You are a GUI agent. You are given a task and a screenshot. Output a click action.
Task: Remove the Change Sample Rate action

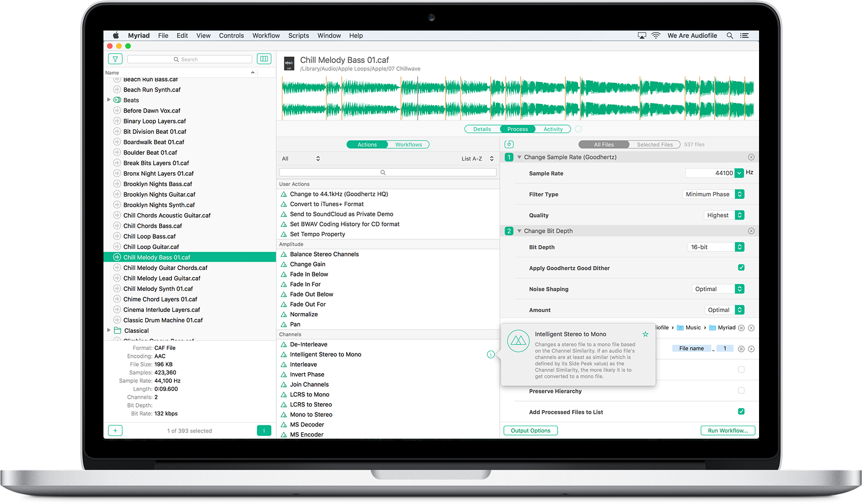coord(751,157)
